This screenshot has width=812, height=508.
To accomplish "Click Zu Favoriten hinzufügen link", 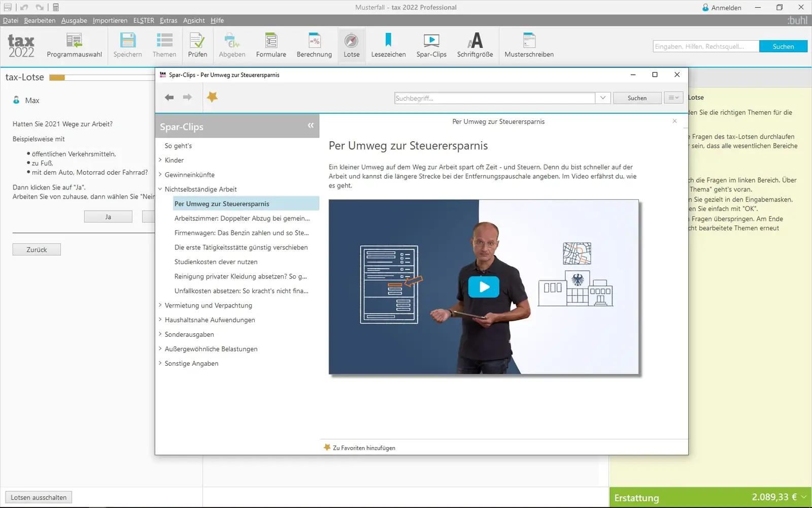I will click(x=364, y=448).
